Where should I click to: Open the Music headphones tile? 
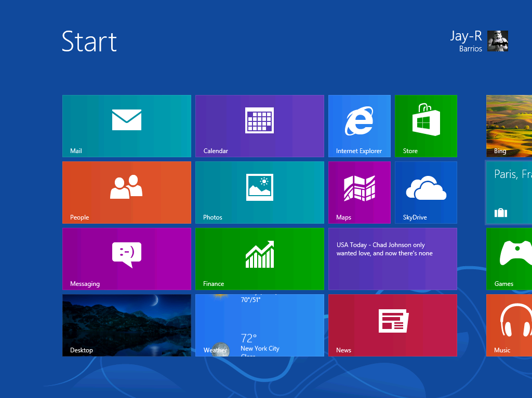pyautogui.click(x=509, y=325)
